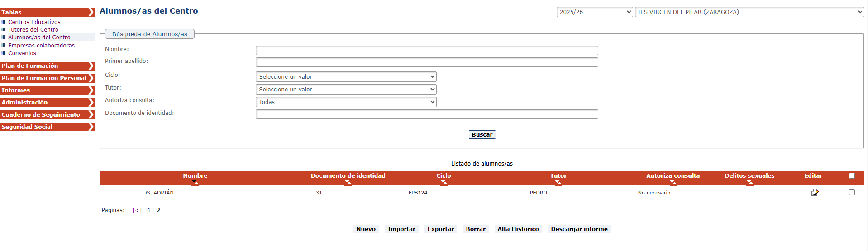Screen dimensions: 868x251
Task: Open the Autoriza consulta dropdown
Action: pyautogui.click(x=346, y=102)
